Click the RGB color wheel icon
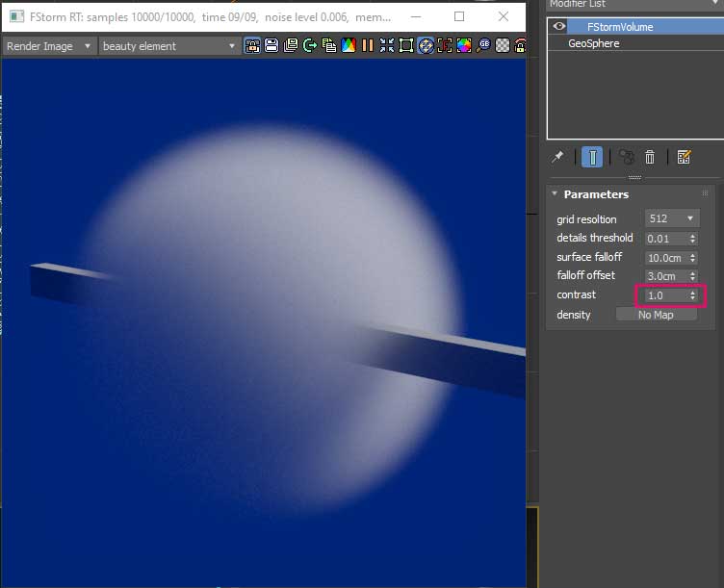 pos(464,46)
